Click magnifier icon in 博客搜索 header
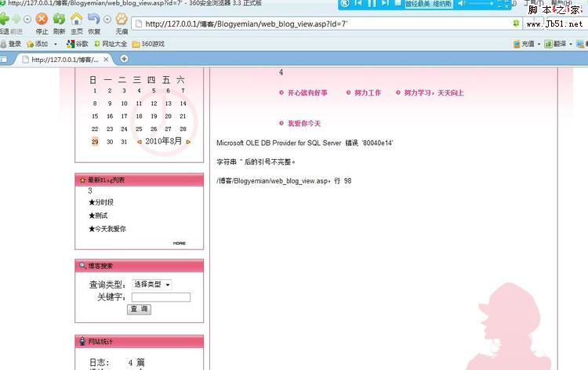The height and width of the screenshot is (370, 588). (x=83, y=266)
